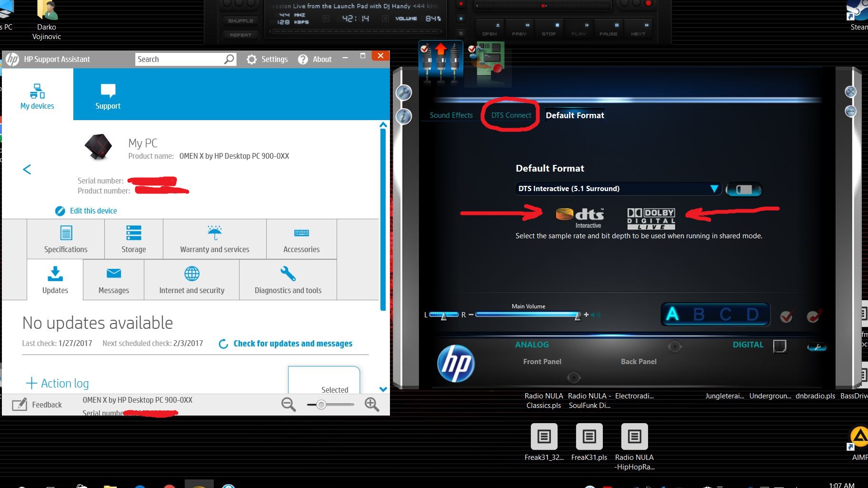Open the Storage tile
The height and width of the screenshot is (488, 868).
coord(133,239)
